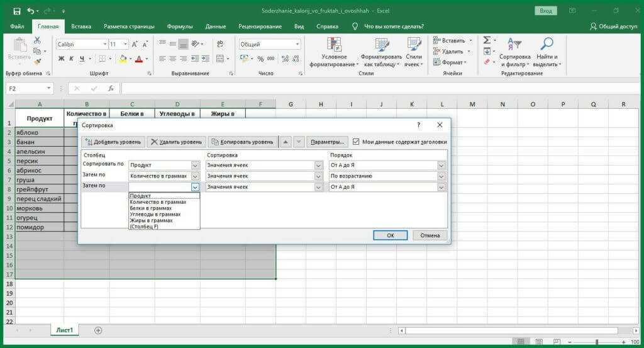
Task: Move sort level up with the up arrow
Action: 286,142
